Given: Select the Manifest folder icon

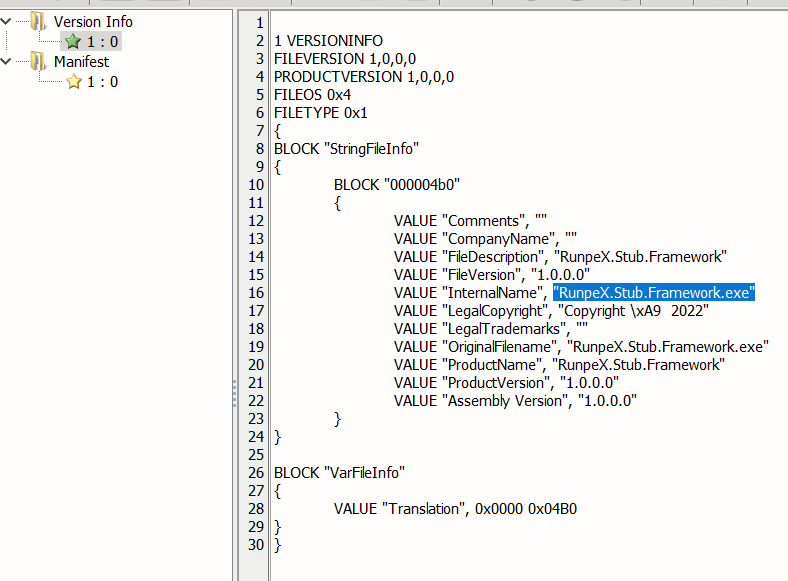Looking at the screenshot, I should tap(38, 61).
